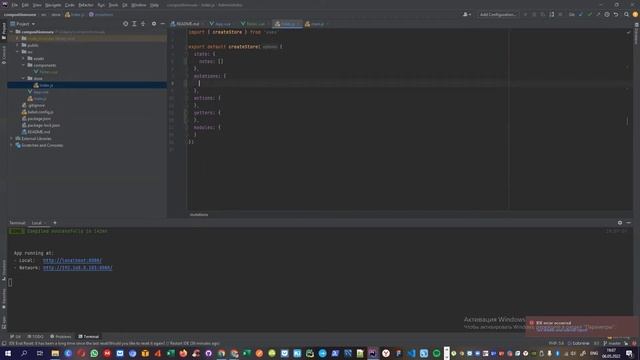This screenshot has height=360, width=640.
Task: Open Search Everywhere magnifier icon
Action: click(627, 14)
